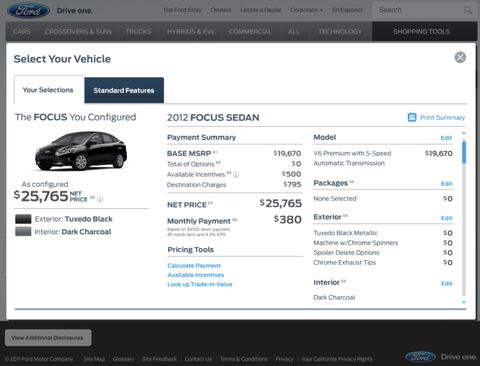Open the Available Incentives link
The image size is (480, 366).
[x=196, y=275]
